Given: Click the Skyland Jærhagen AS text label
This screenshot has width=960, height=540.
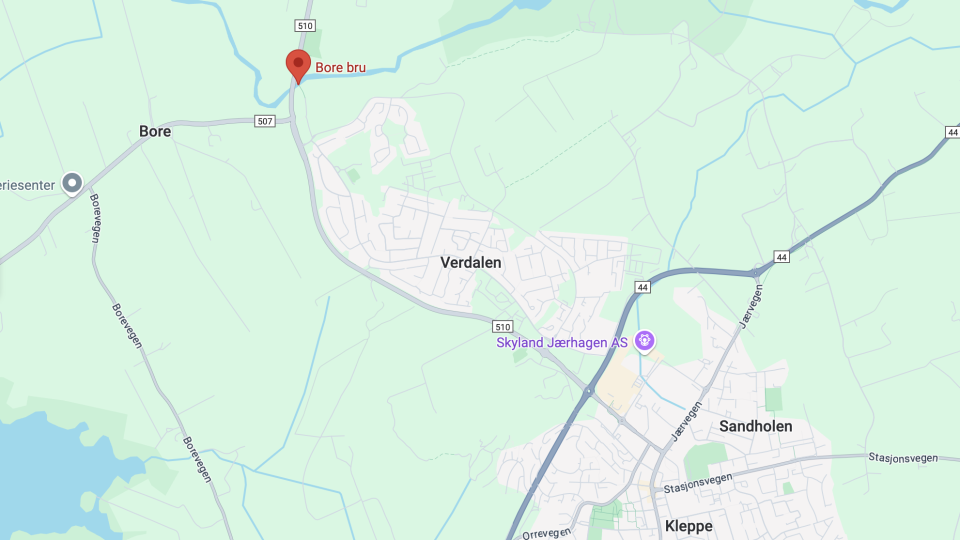Looking at the screenshot, I should point(562,343).
